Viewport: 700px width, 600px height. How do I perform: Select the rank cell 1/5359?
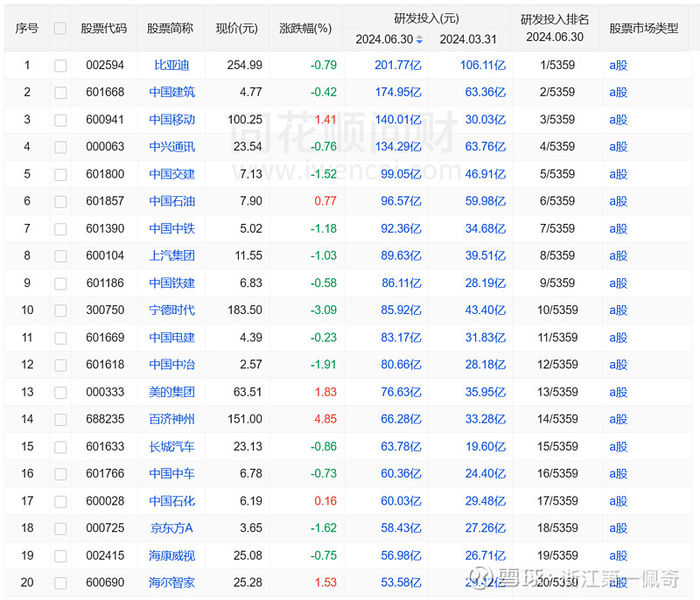(557, 65)
